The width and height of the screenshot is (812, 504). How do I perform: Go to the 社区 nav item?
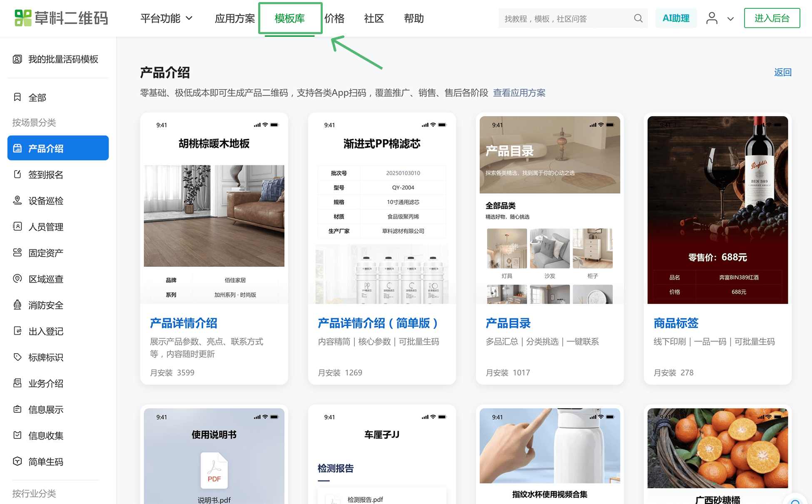(x=374, y=18)
